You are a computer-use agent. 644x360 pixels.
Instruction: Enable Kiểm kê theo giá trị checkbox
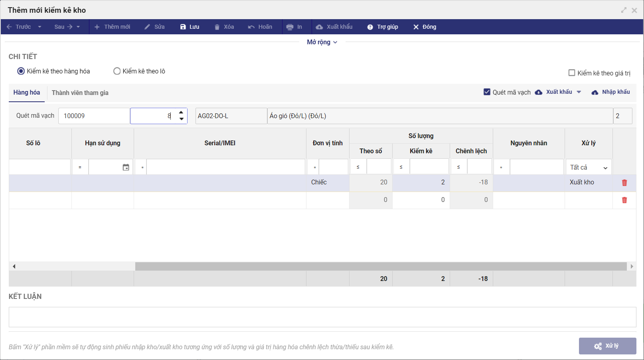coord(571,73)
